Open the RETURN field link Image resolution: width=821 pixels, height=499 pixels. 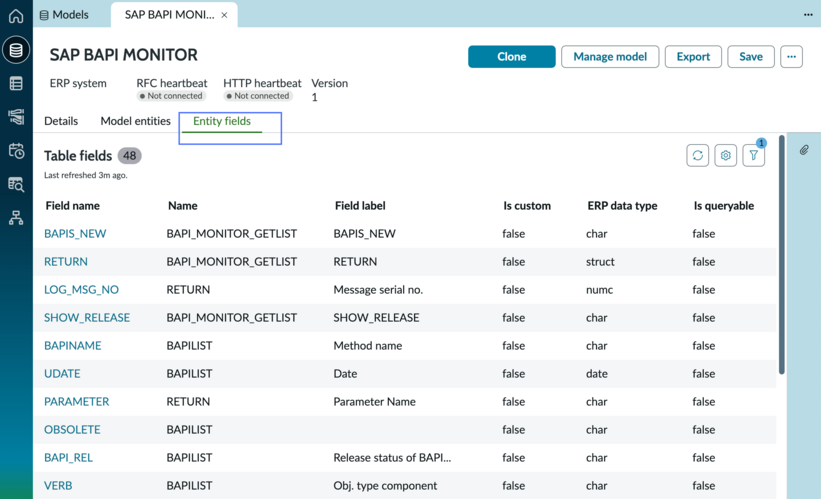[65, 262]
